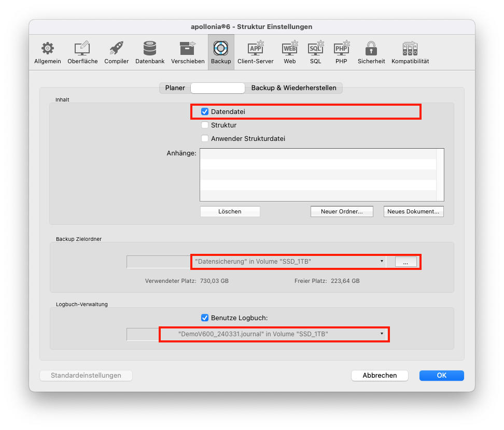Open Compiler rocket settings
This screenshot has height=430, width=504.
coord(117,52)
